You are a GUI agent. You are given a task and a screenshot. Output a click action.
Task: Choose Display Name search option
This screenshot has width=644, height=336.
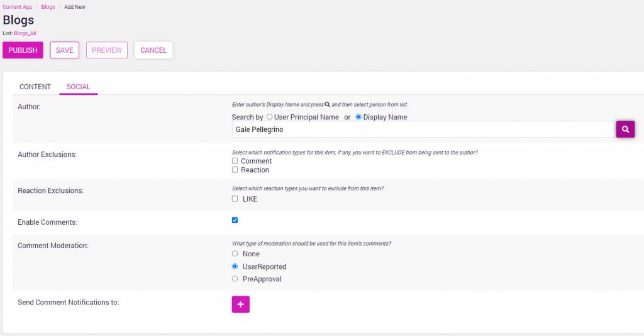(x=359, y=117)
